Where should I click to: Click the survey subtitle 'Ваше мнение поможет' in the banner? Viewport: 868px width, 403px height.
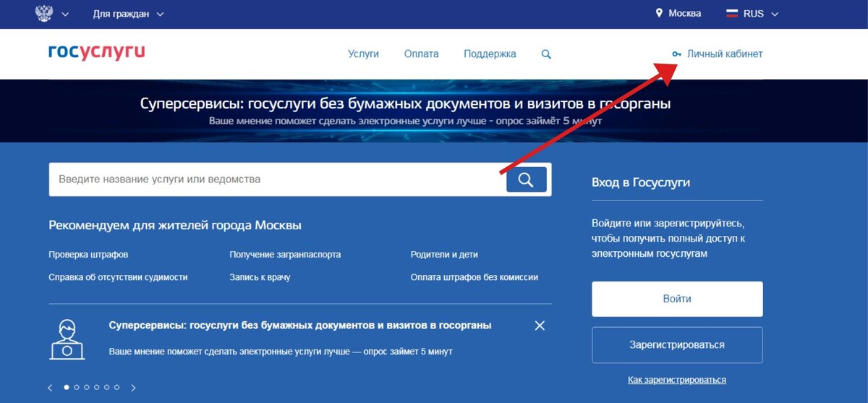pos(405,120)
